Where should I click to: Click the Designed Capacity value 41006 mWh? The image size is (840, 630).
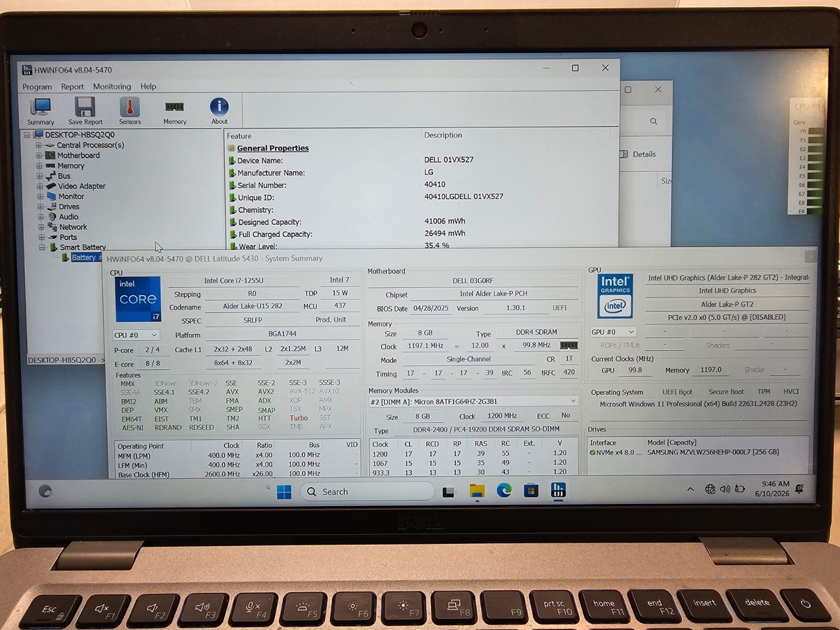pyautogui.click(x=445, y=221)
